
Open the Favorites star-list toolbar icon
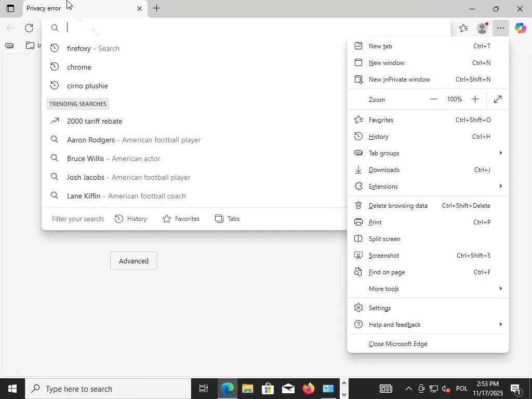[463, 28]
